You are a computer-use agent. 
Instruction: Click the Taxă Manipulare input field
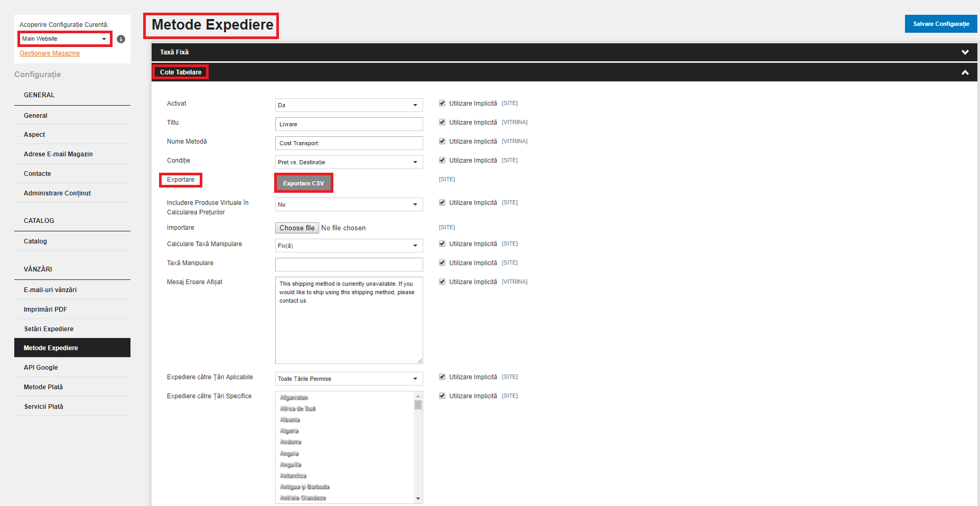pos(349,265)
